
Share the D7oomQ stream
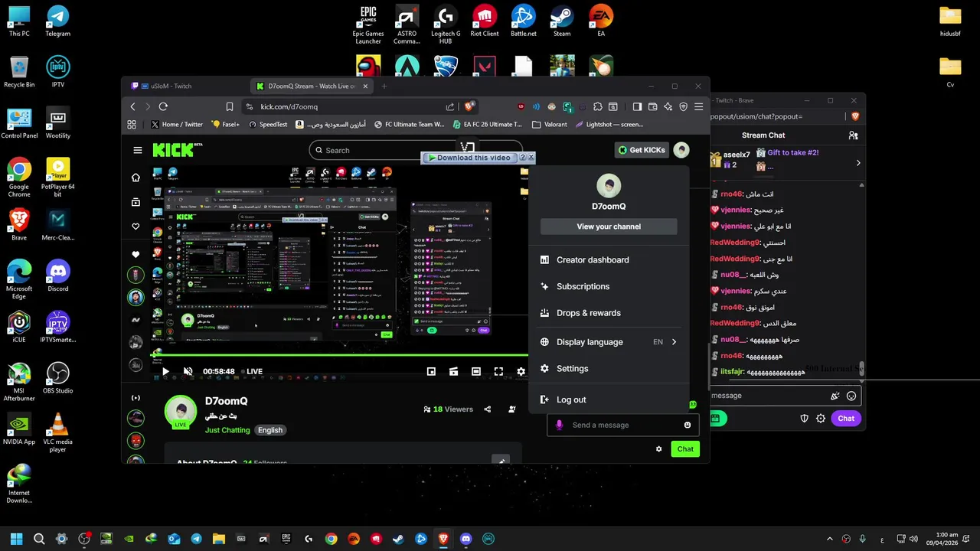coord(488,409)
